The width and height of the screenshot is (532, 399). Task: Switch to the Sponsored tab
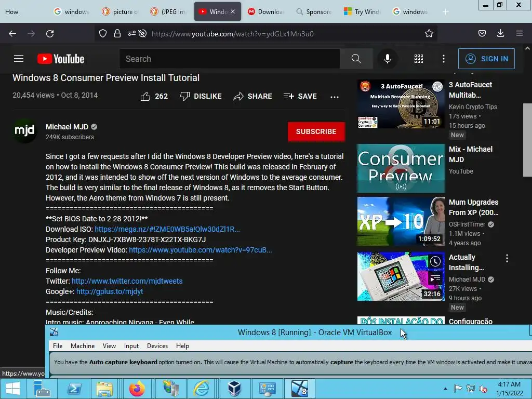[314, 11]
